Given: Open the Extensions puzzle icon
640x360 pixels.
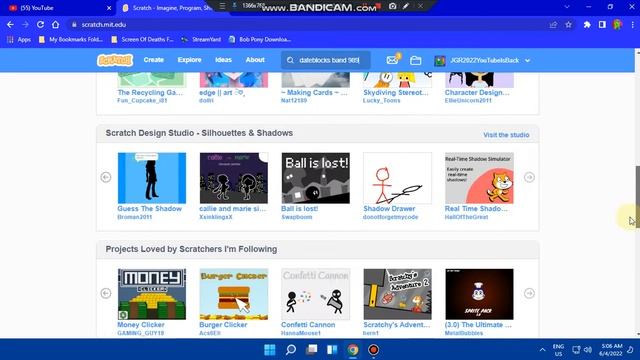Looking at the screenshot, I should (587, 25).
